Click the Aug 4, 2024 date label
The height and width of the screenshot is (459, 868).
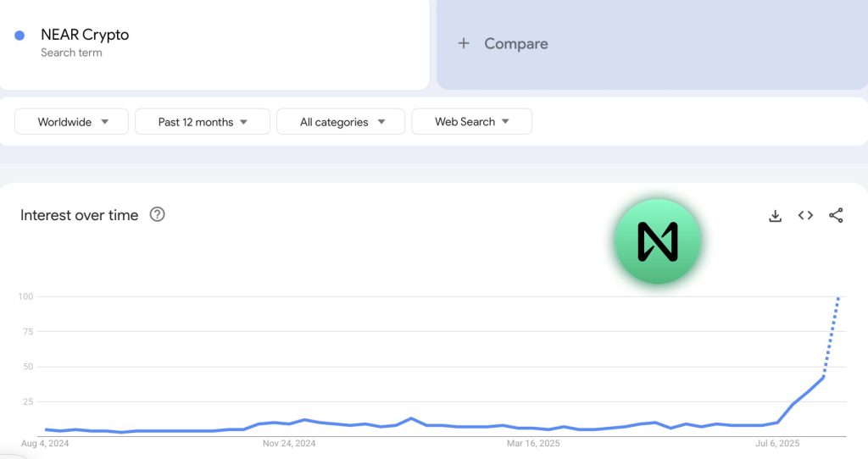tap(45, 444)
